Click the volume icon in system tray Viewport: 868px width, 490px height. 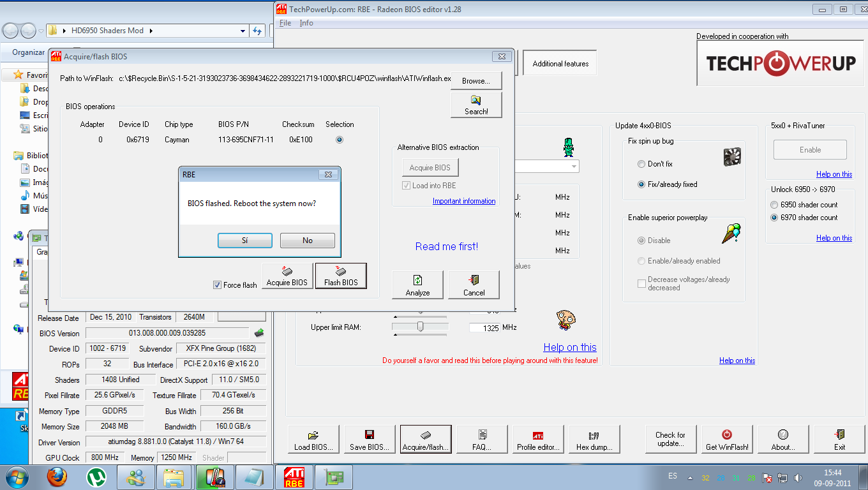798,477
